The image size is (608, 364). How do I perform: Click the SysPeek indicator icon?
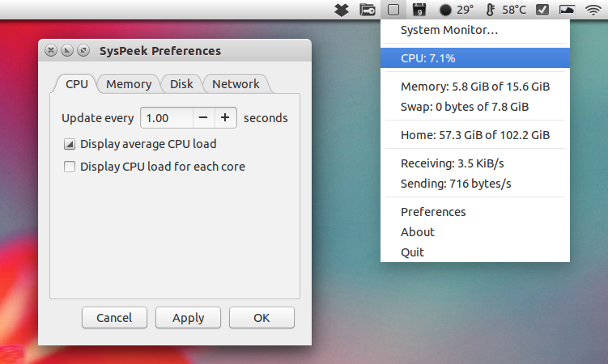[393, 10]
